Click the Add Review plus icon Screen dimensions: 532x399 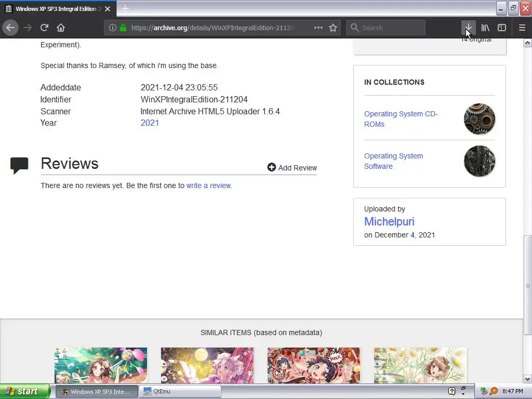(x=271, y=167)
